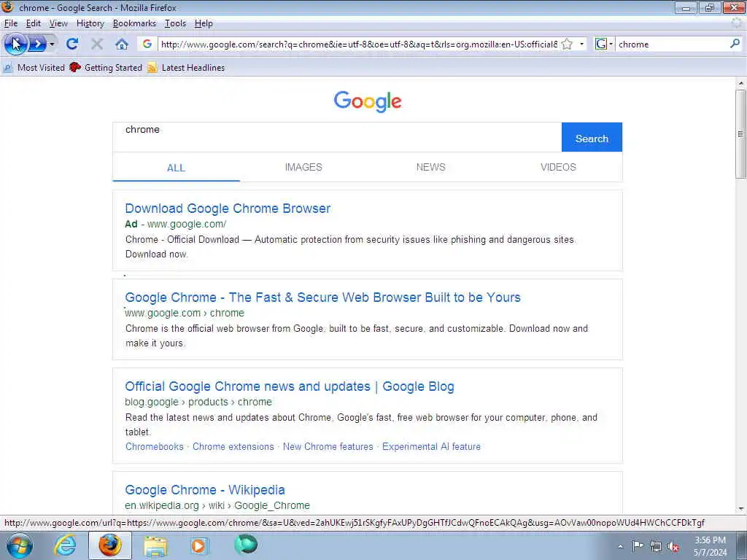The image size is (747, 560).
Task: Open the recent pages history dropdown arrow
Action: tap(53, 44)
